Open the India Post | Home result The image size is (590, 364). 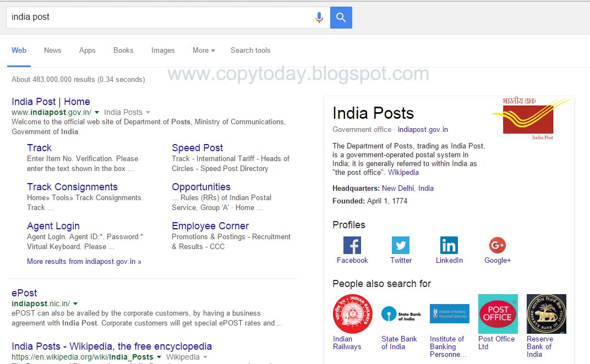coord(51,102)
